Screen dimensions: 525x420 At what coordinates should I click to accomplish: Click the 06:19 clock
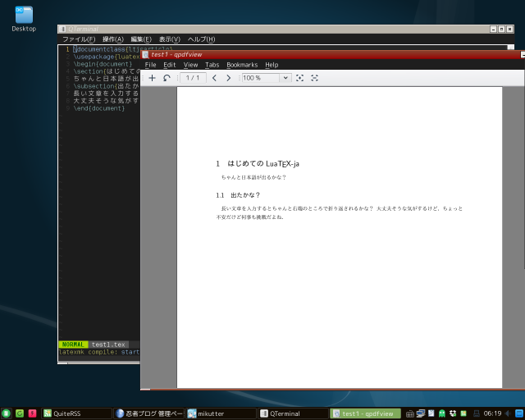492,413
